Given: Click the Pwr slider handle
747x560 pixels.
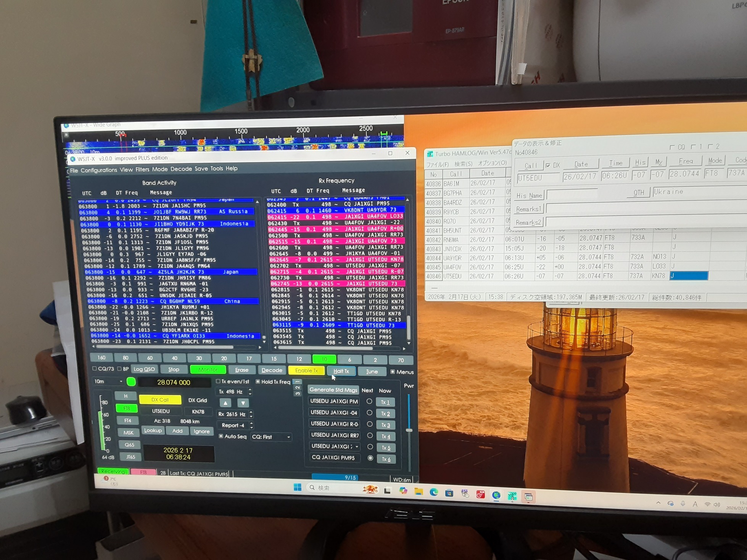Looking at the screenshot, I should [x=409, y=430].
